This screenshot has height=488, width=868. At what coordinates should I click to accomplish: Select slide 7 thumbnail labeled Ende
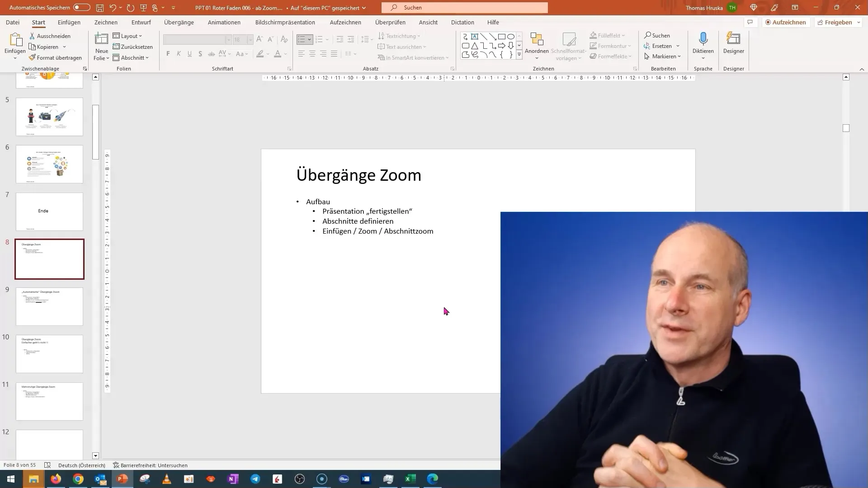(x=49, y=211)
